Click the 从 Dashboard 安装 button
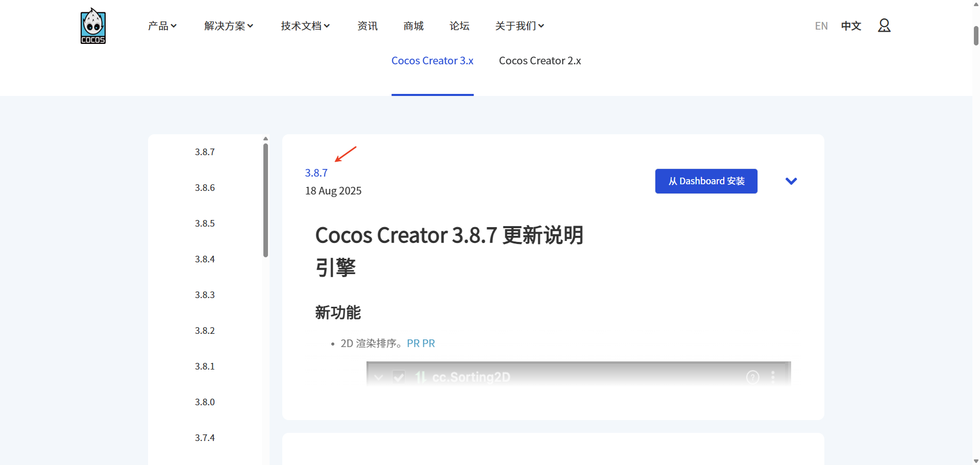The image size is (980, 465). [x=706, y=181]
